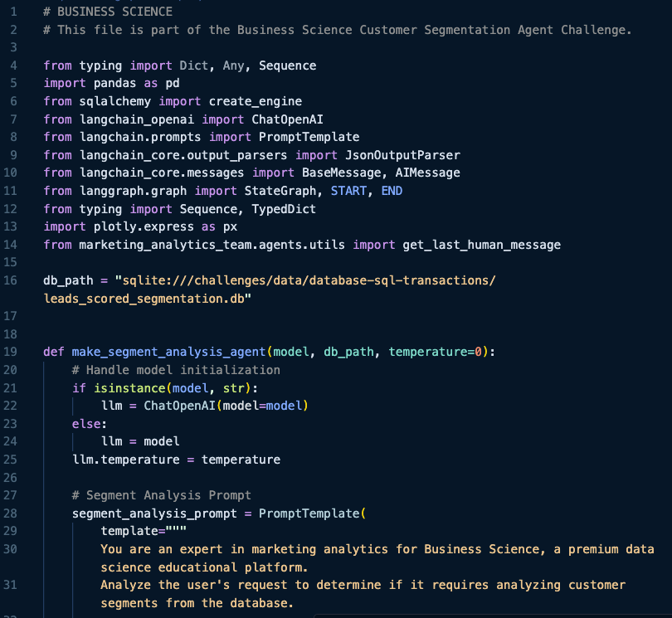The width and height of the screenshot is (672, 618).
Task: Click line number 28 in the gutter
Action: [10, 513]
